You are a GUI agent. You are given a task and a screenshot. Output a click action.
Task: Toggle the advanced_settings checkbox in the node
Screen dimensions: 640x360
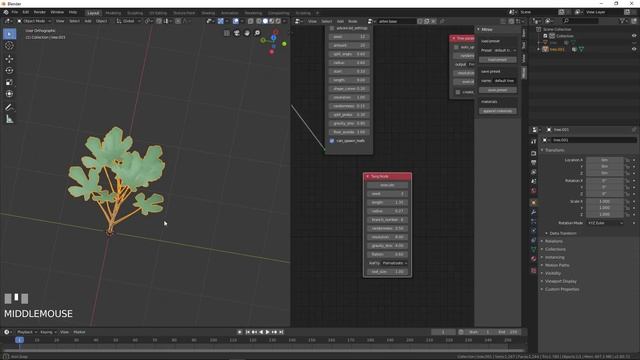pos(332,28)
